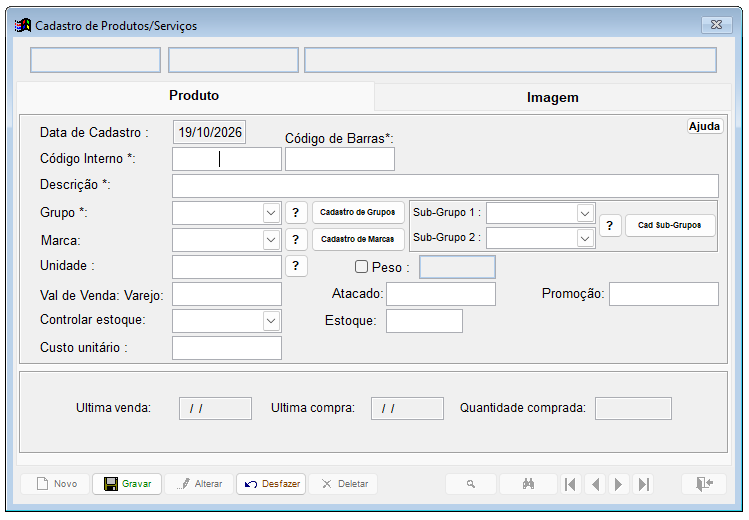The image size is (749, 520).
Task: Open the Marca dropdown
Action: pyautogui.click(x=271, y=240)
